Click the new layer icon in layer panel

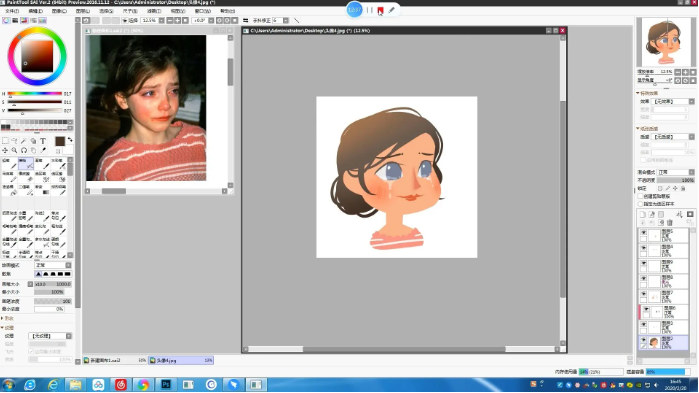642,214
